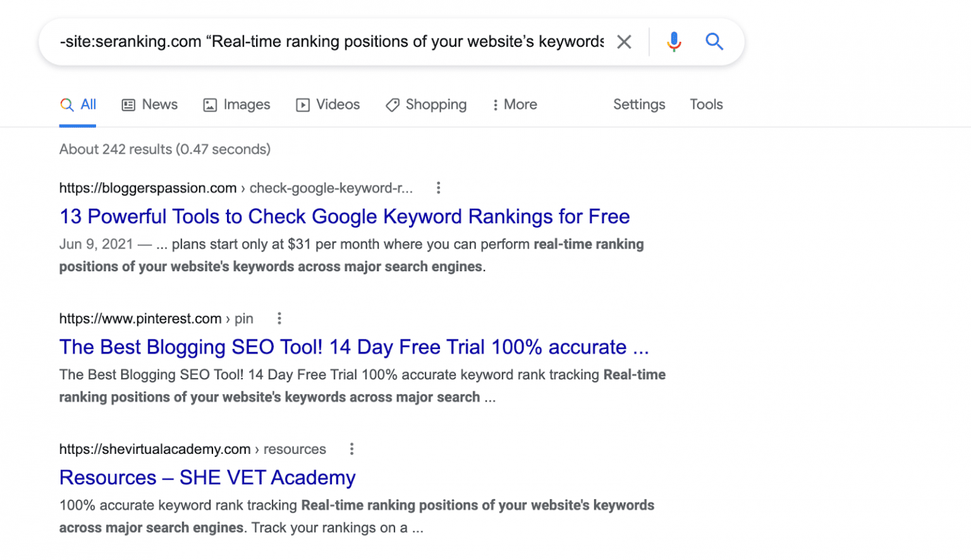Open the Settings menu
Image resolution: width=971 pixels, height=560 pixels.
point(639,104)
